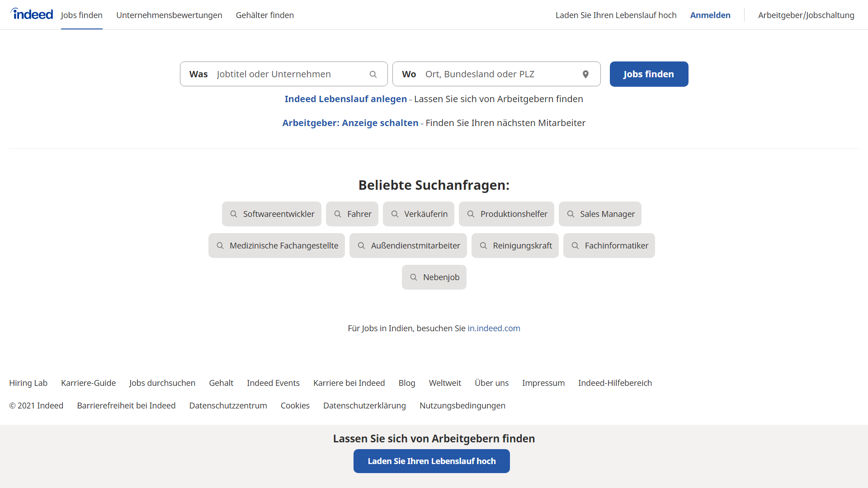This screenshot has height=488, width=868.
Task: Open the Indeed Events footer link
Action: (x=273, y=383)
